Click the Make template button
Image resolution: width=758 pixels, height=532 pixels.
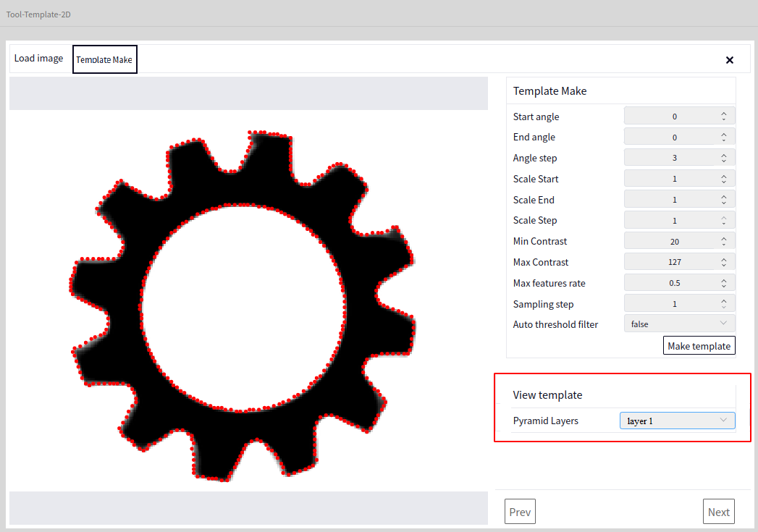(699, 345)
